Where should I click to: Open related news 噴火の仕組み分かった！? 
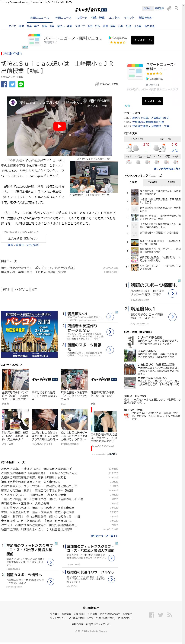point(38,268)
